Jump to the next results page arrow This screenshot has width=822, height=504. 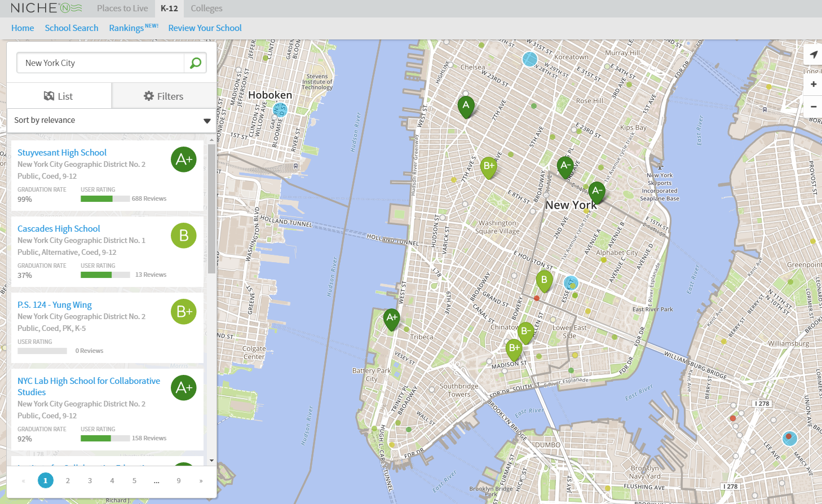tap(201, 480)
